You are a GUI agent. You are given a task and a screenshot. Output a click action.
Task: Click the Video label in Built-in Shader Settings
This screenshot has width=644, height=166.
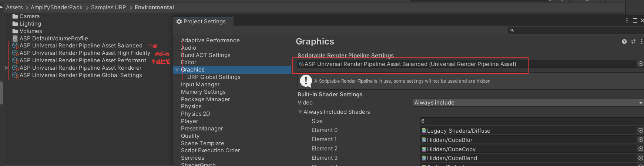[x=305, y=103]
